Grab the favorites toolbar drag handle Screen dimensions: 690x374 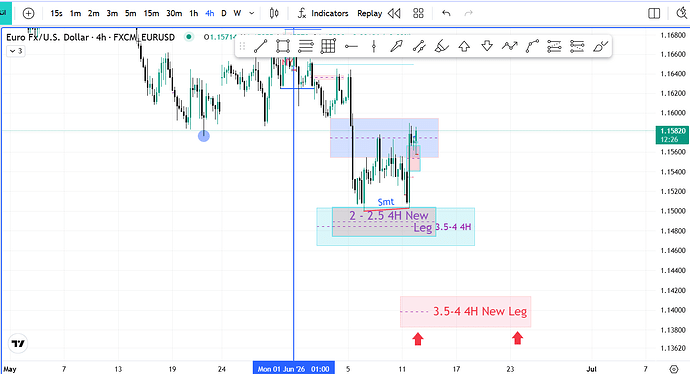(x=242, y=46)
